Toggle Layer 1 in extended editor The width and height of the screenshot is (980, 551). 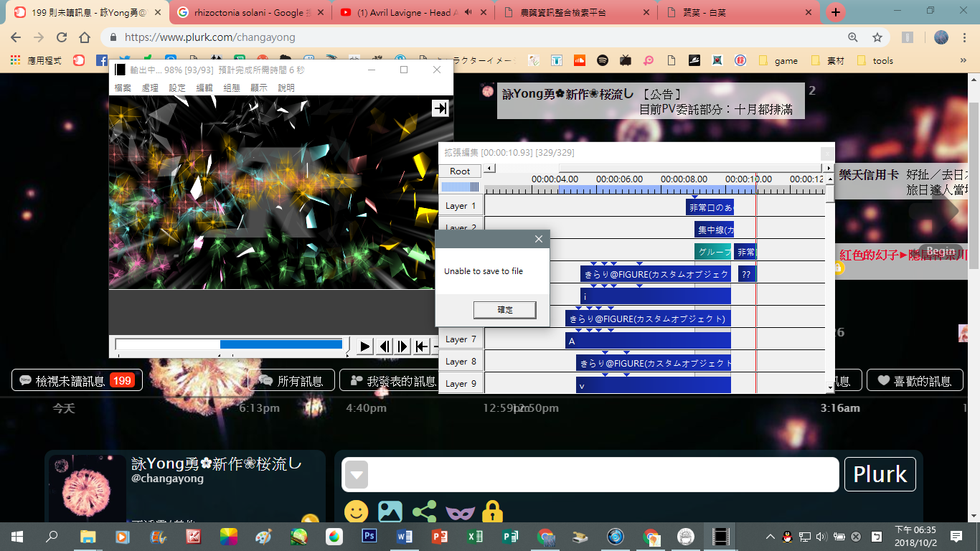point(461,206)
